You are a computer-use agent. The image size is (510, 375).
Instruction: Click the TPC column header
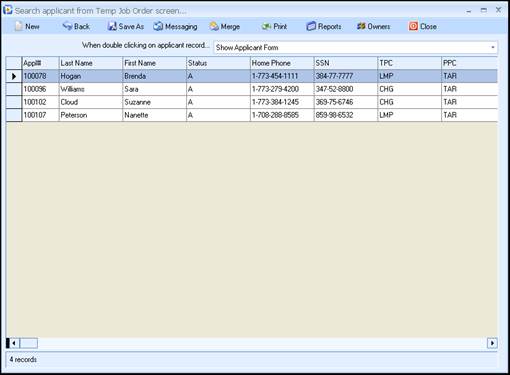point(409,63)
